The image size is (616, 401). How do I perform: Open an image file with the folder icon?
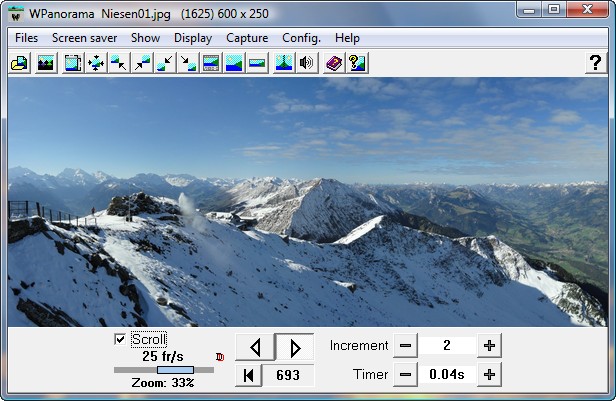pos(19,63)
